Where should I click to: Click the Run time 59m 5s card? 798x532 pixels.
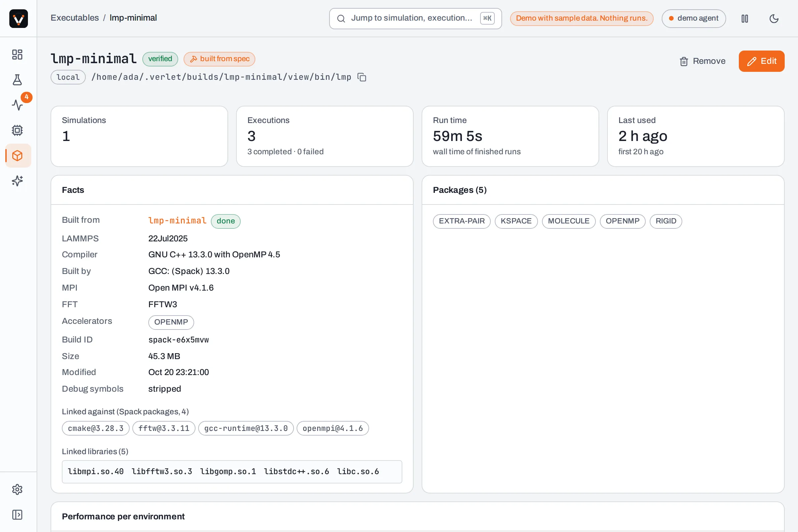coord(510,136)
